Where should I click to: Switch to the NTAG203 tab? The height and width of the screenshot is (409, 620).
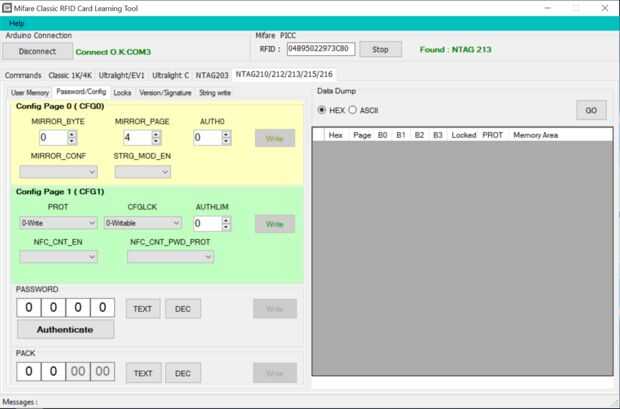(212, 75)
